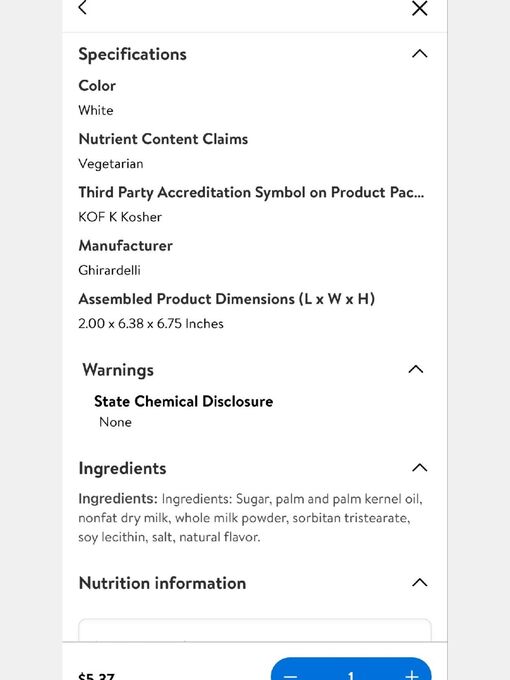Close the product details panel with X

coord(419,8)
